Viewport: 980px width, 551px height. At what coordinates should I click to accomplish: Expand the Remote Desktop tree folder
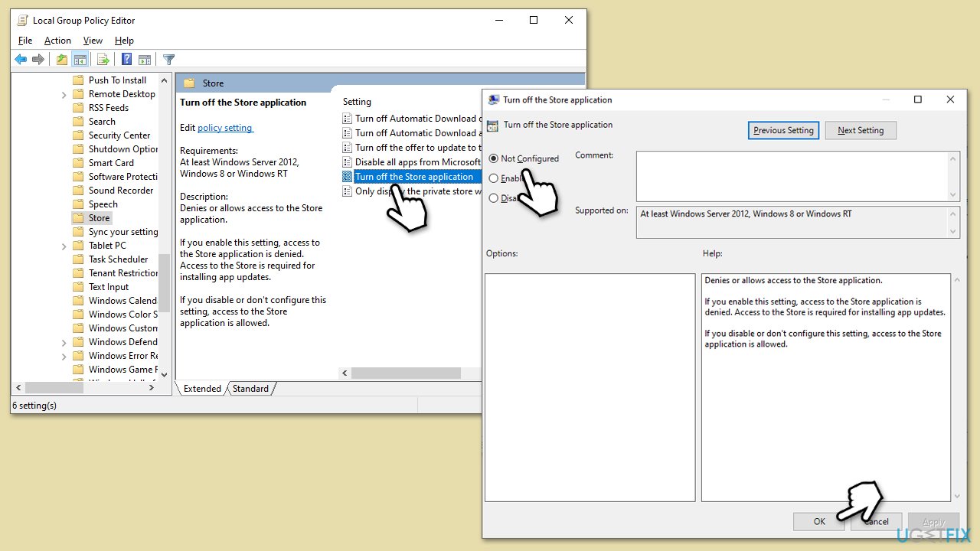pyautogui.click(x=64, y=94)
